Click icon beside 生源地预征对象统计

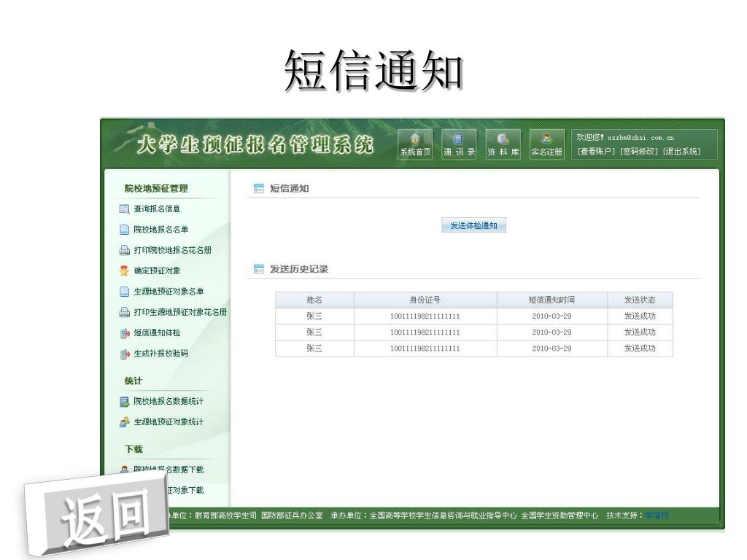pos(124,422)
